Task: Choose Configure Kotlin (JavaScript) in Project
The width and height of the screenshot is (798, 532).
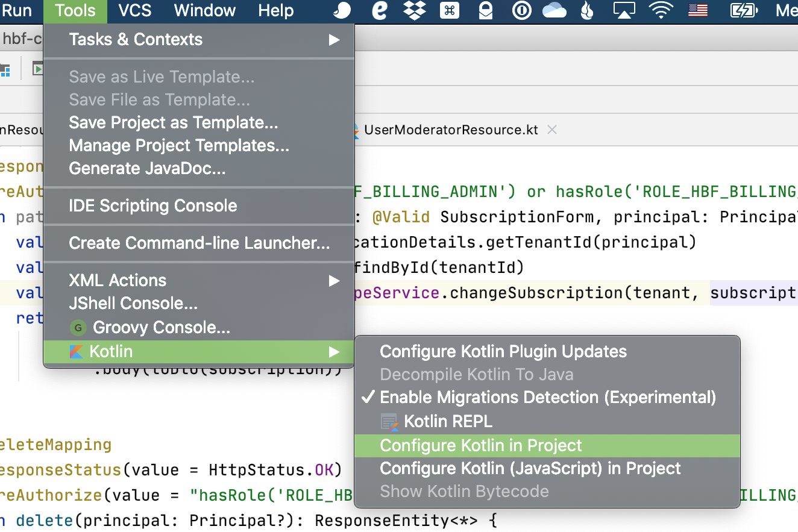Action: click(547, 469)
